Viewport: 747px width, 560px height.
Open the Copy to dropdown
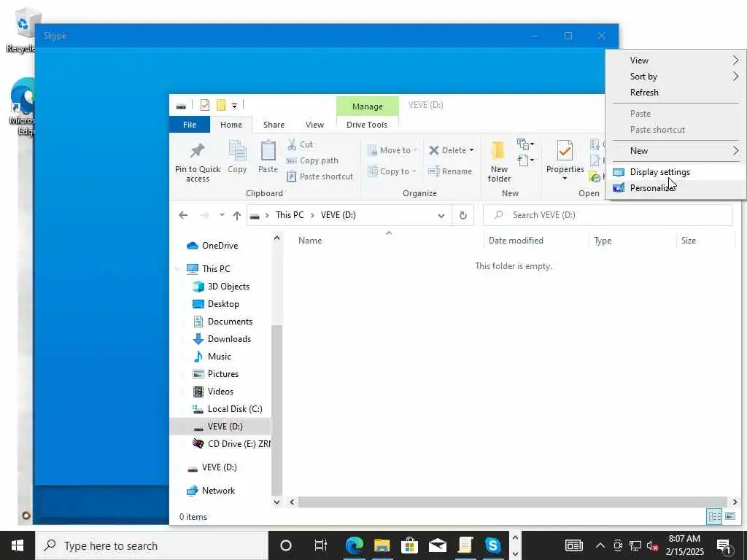(392, 171)
